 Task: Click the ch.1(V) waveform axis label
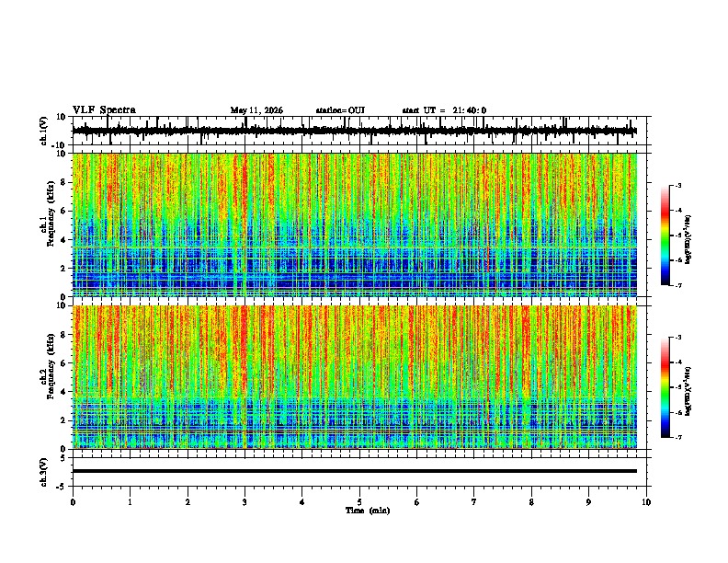[43, 131]
